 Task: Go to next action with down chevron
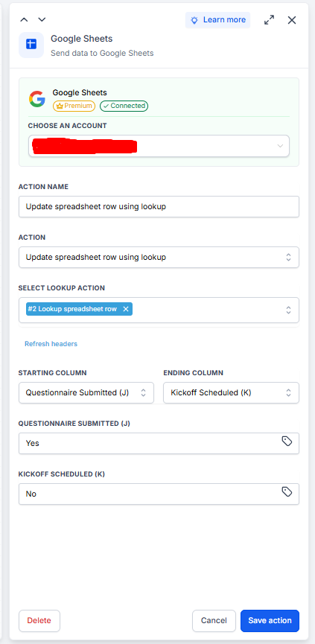(42, 19)
